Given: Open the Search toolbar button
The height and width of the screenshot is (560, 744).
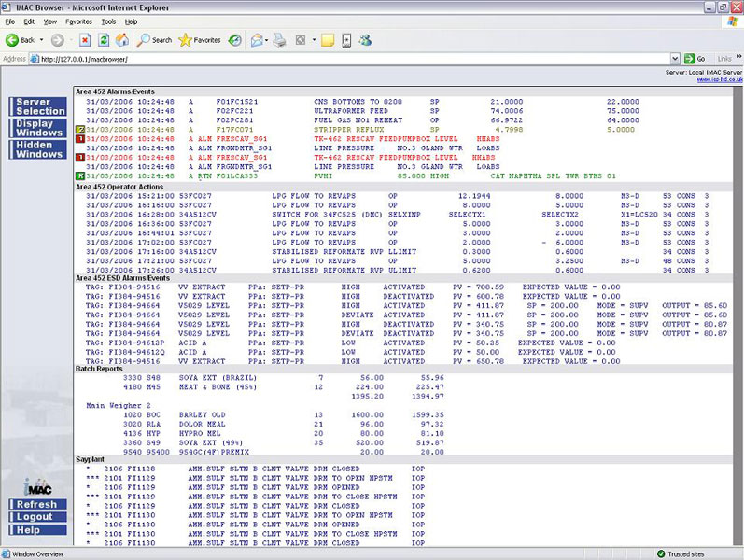Looking at the screenshot, I should tap(155, 40).
